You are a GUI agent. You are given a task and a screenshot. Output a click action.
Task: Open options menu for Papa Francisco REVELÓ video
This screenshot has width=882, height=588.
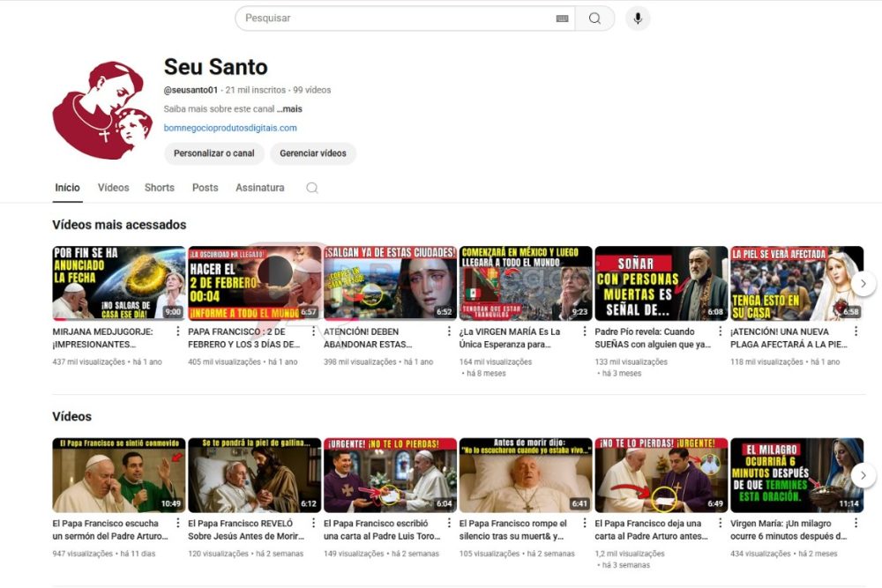[313, 523]
